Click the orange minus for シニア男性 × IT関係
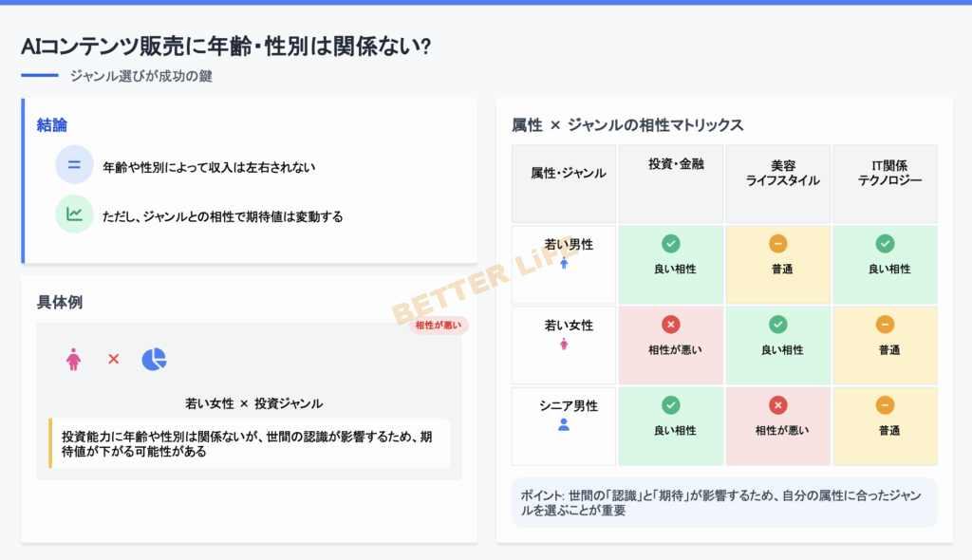 (886, 405)
